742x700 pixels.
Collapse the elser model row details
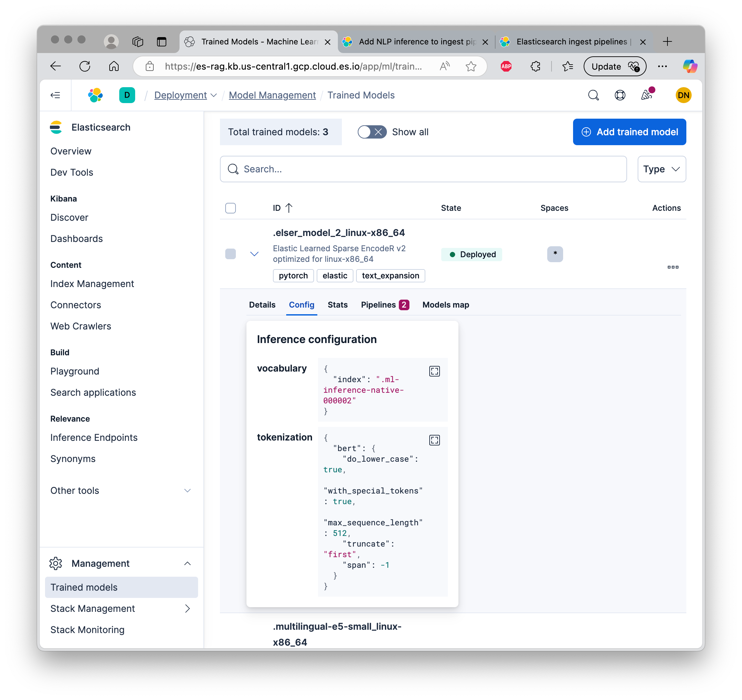(x=254, y=254)
